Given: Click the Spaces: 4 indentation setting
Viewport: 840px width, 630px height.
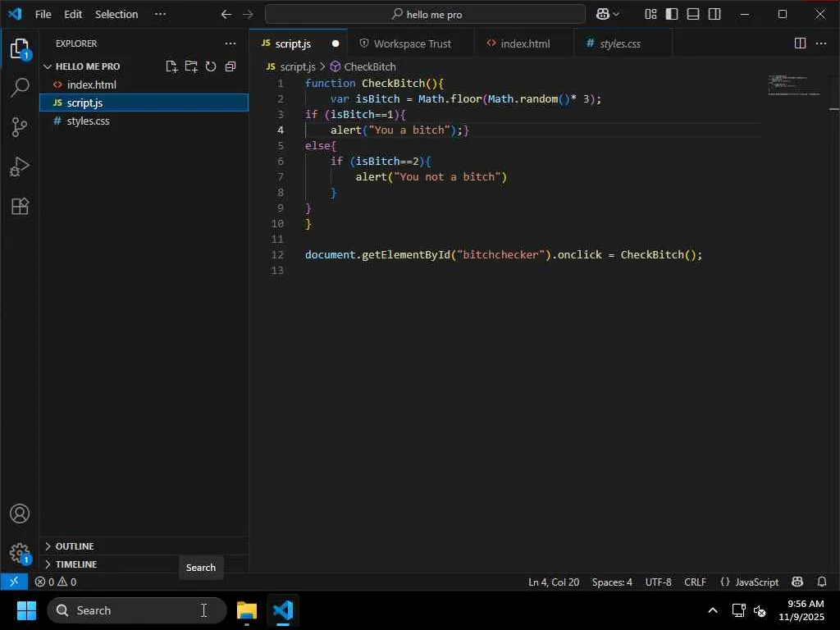Looking at the screenshot, I should click(612, 582).
